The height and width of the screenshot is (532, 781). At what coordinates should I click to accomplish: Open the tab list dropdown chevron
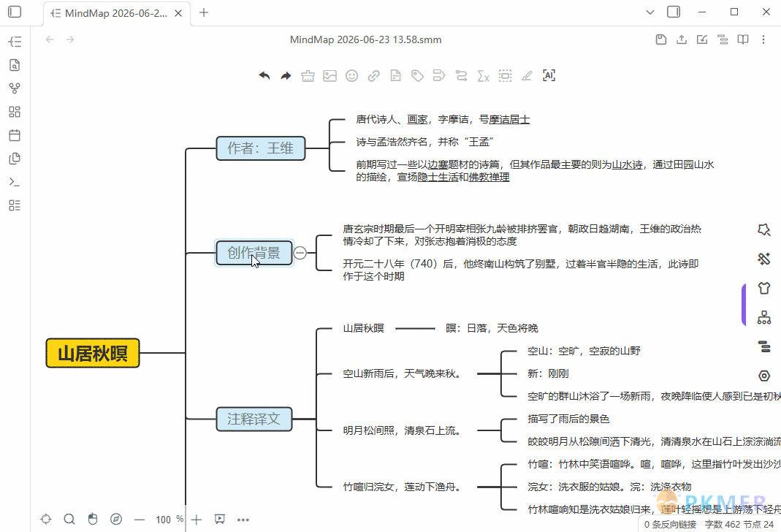pos(650,12)
